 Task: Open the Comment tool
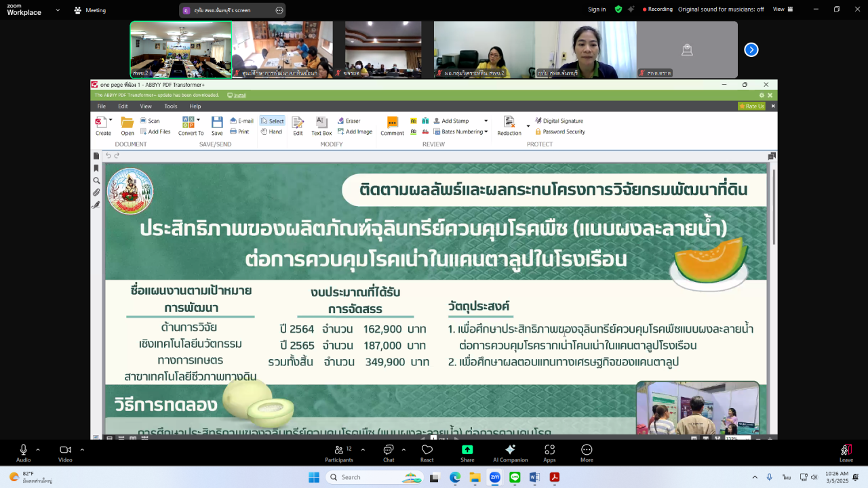pos(392,126)
